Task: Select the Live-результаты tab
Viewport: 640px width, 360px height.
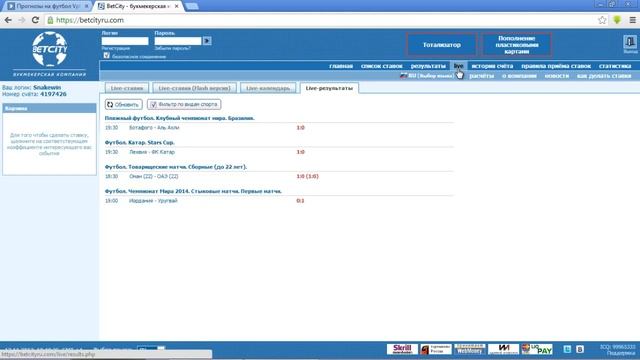Action: click(329, 88)
